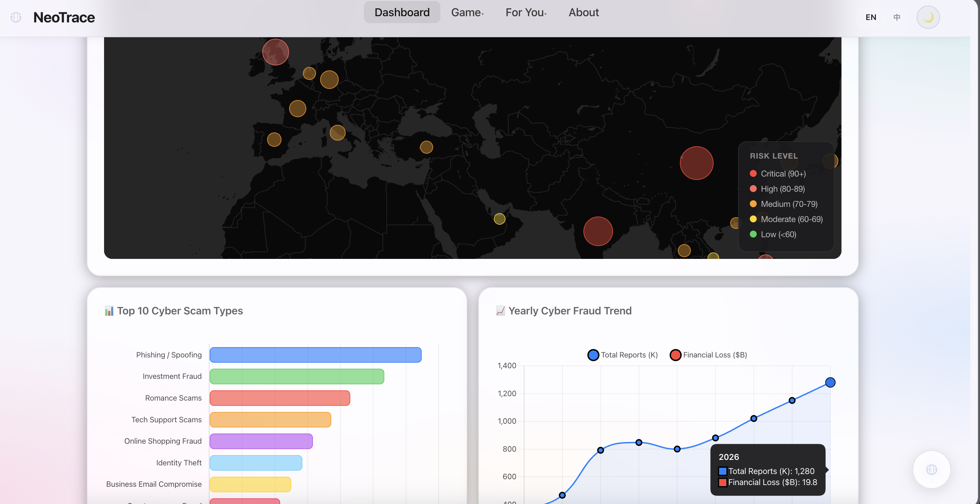The width and height of the screenshot is (980, 504).
Task: Click the 2026 data point on trend line
Action: tap(830, 382)
